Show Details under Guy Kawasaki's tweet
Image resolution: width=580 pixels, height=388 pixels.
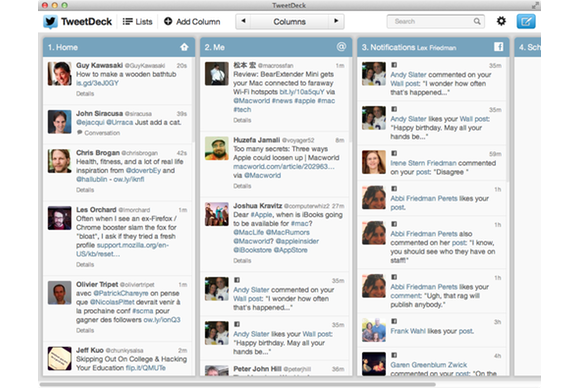click(x=85, y=94)
